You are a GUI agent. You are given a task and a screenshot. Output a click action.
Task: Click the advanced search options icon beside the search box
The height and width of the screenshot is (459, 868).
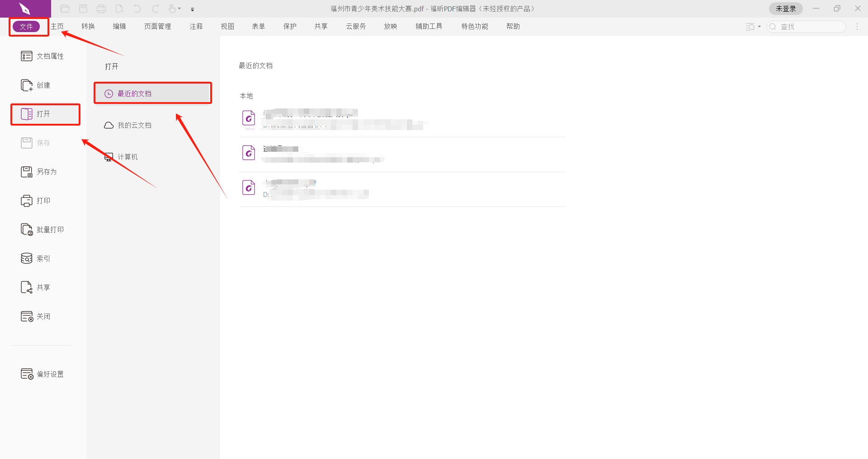click(x=750, y=27)
